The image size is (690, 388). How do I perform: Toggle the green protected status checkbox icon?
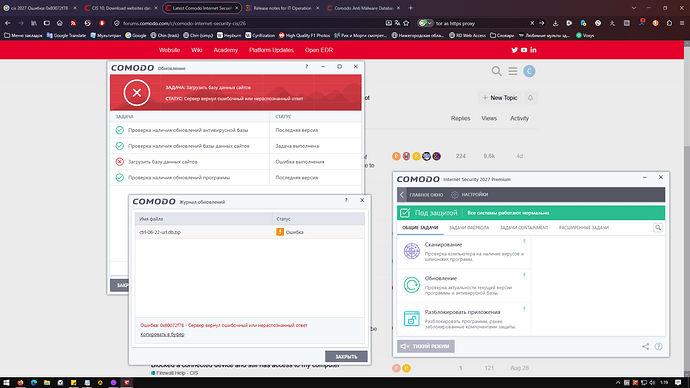click(405, 213)
